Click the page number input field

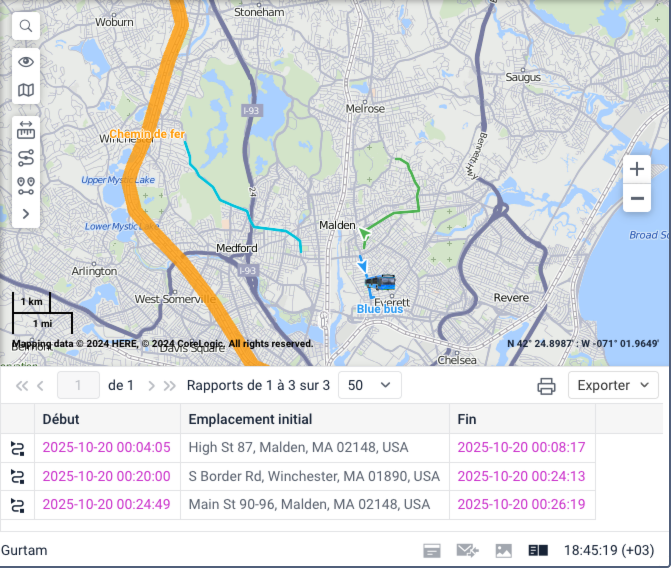pyautogui.click(x=79, y=385)
